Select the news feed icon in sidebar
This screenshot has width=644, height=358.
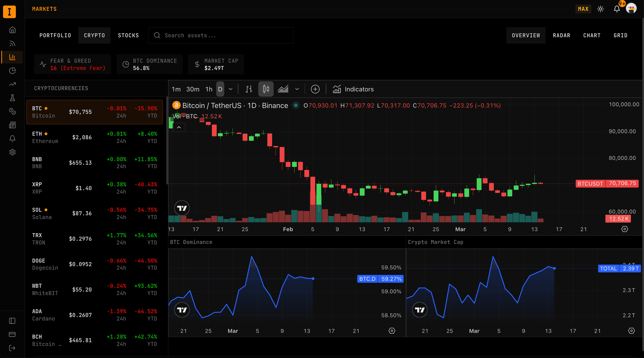12,44
